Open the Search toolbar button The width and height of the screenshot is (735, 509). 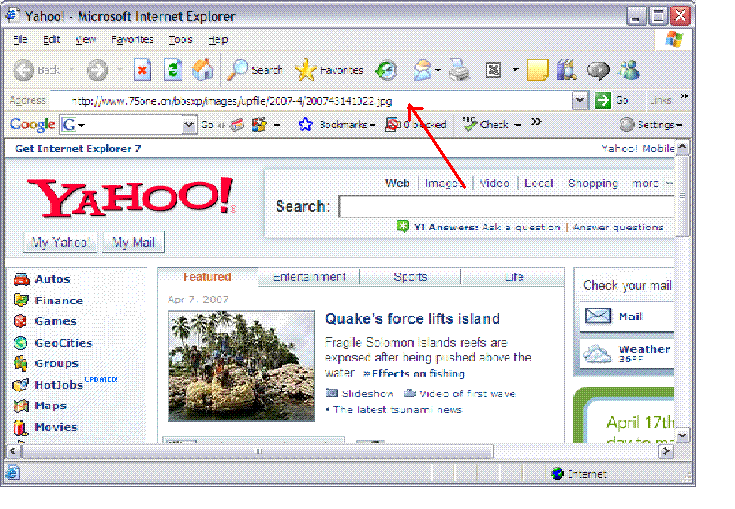[255, 70]
